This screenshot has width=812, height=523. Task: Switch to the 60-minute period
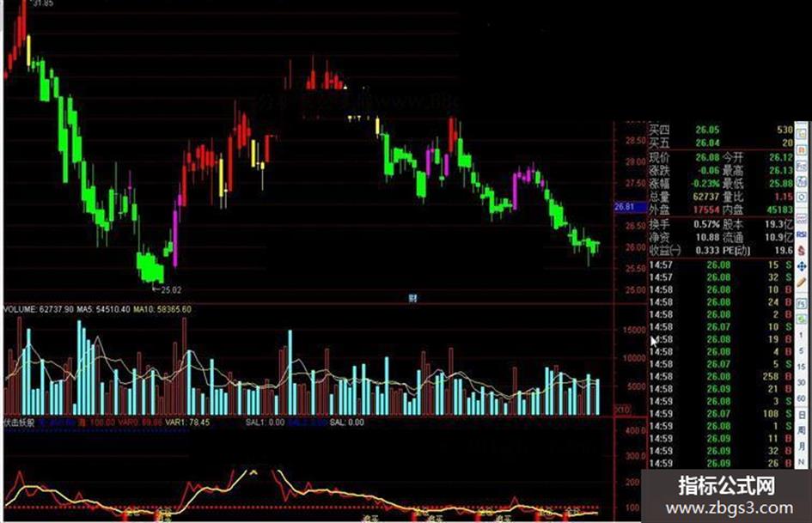click(802, 398)
